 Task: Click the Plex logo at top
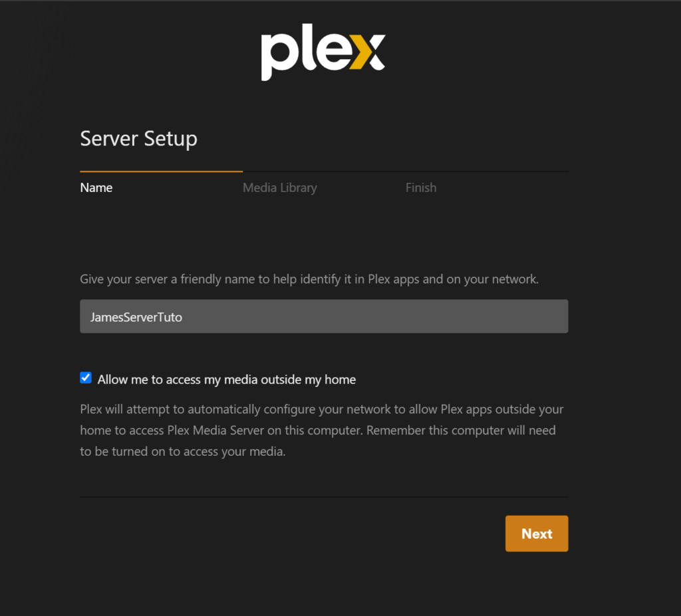pos(323,51)
